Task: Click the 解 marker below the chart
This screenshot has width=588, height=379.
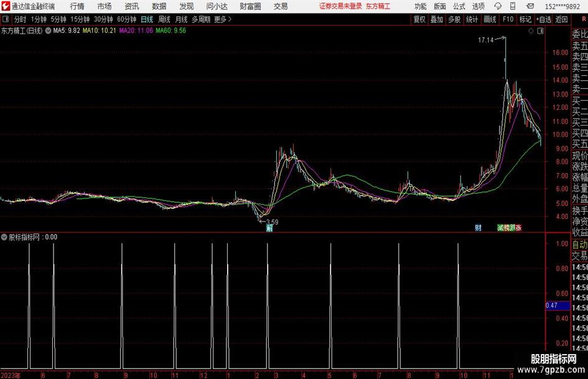Action: click(269, 228)
